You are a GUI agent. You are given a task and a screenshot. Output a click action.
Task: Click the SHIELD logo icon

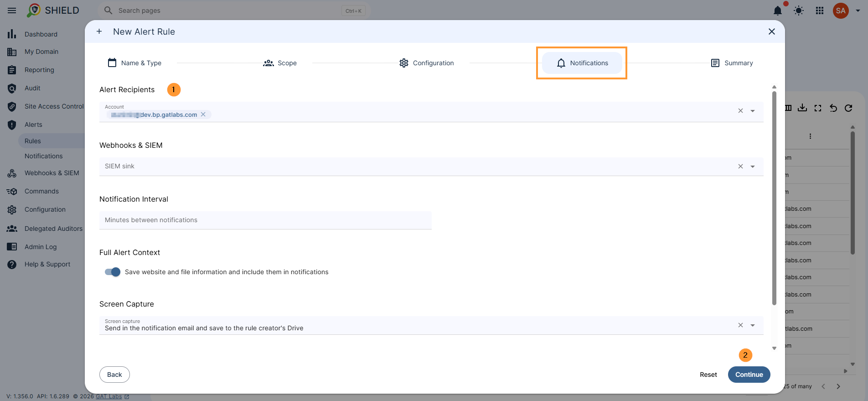click(x=34, y=10)
